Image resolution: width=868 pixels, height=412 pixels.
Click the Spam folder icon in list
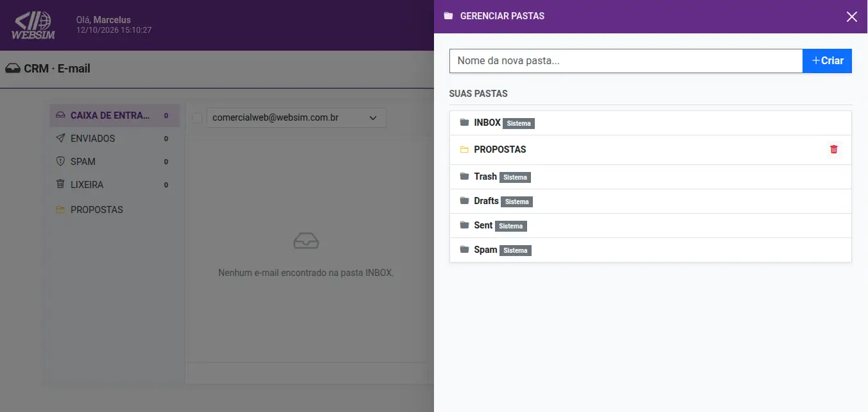point(465,250)
